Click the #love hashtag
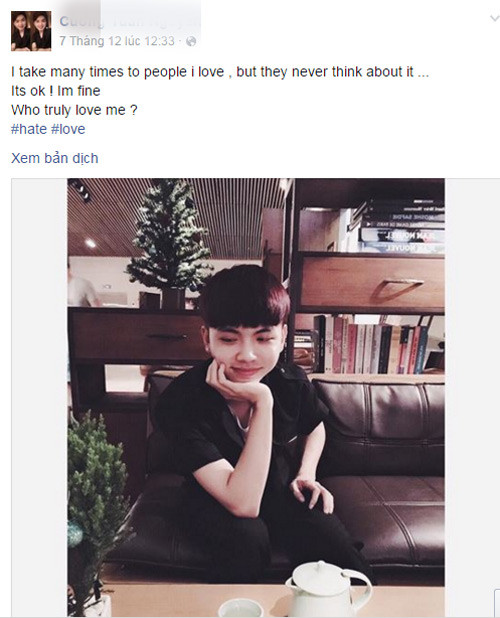The image size is (500, 618). [68, 129]
